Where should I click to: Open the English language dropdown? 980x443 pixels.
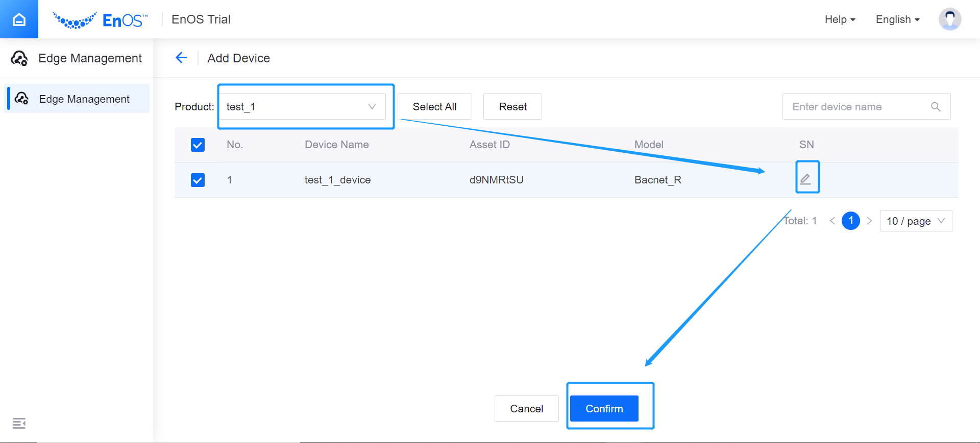(897, 19)
